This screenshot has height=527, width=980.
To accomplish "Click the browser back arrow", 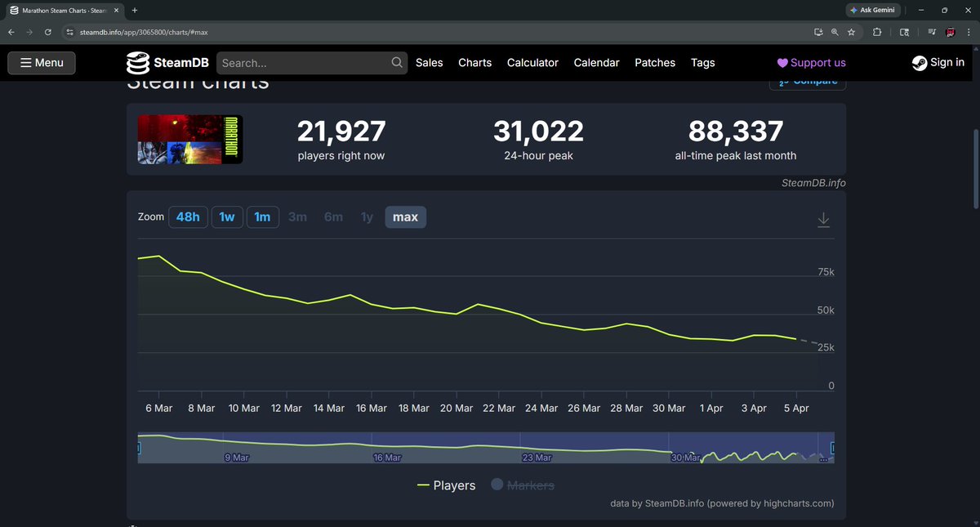I will click(11, 32).
